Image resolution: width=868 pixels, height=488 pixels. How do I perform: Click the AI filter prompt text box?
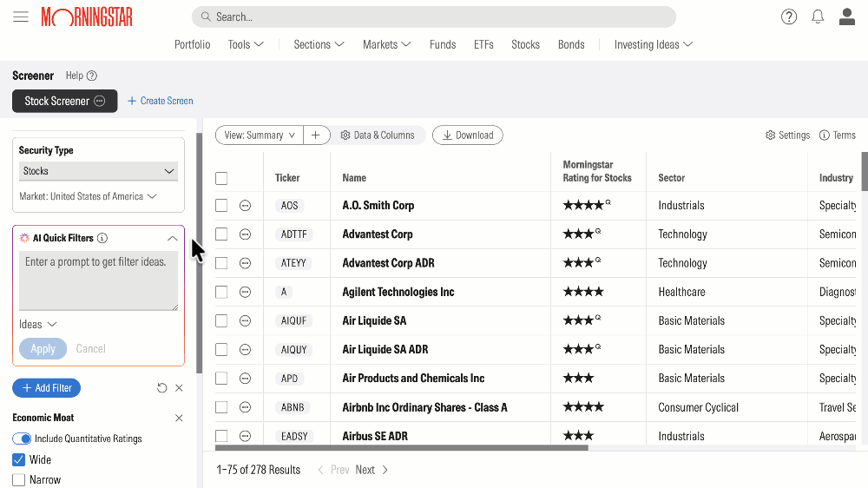tap(99, 280)
